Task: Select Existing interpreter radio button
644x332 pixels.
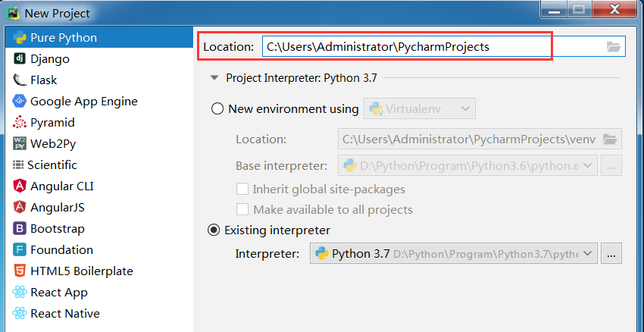Action: 214,230
